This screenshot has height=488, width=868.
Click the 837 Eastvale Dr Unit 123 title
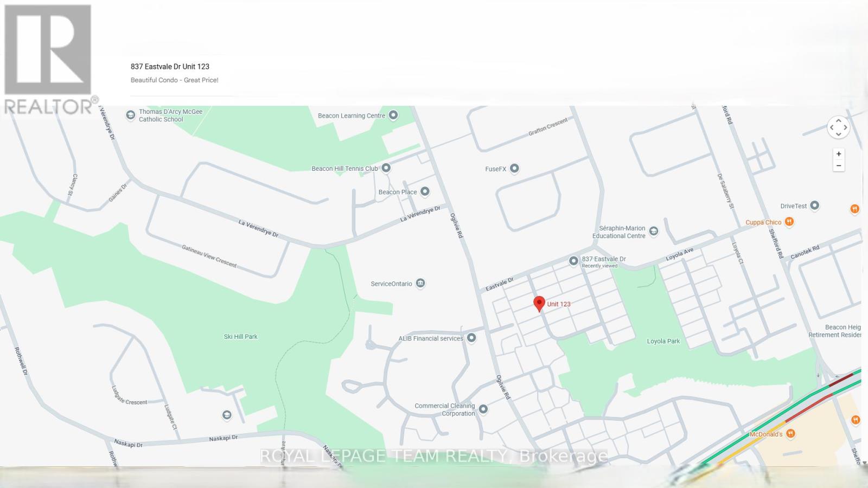[170, 67]
